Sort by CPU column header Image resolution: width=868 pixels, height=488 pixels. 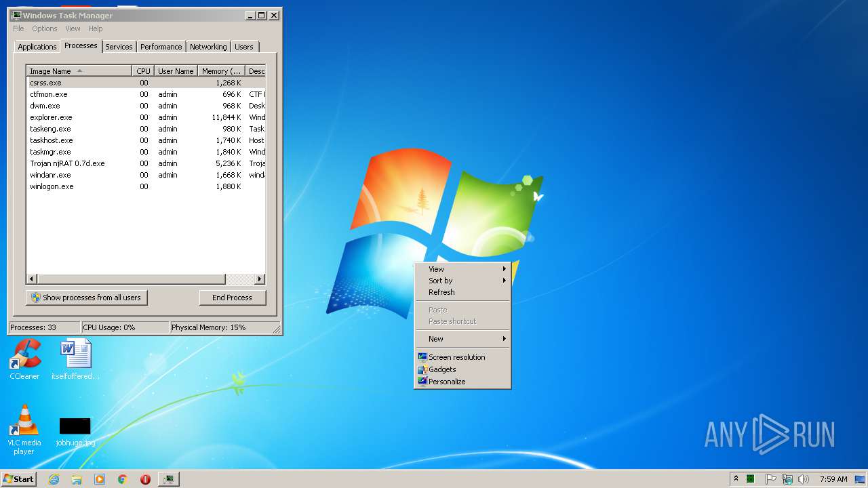(143, 71)
